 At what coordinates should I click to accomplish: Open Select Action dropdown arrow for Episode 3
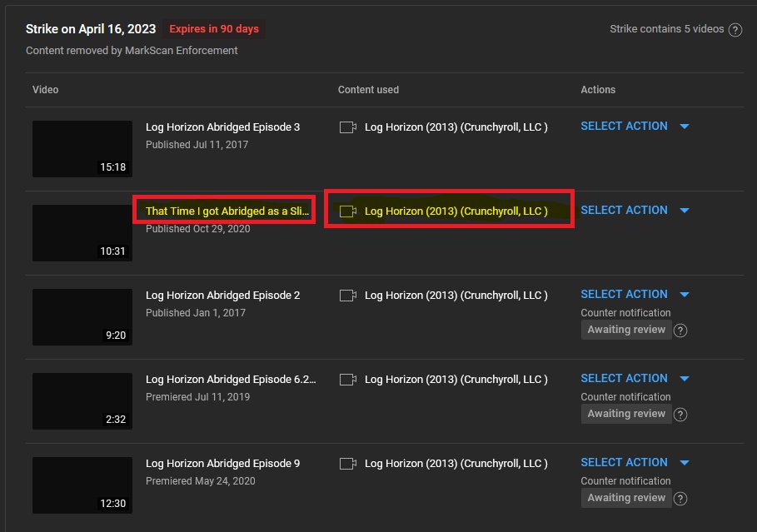point(684,127)
